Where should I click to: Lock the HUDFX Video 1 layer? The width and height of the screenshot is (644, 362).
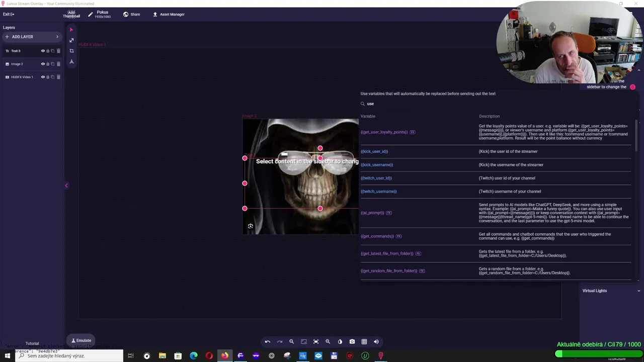[48, 77]
